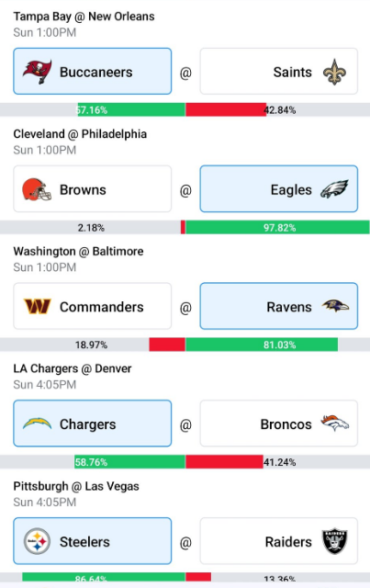Click the Chargers lightning bolt logo

(37, 424)
